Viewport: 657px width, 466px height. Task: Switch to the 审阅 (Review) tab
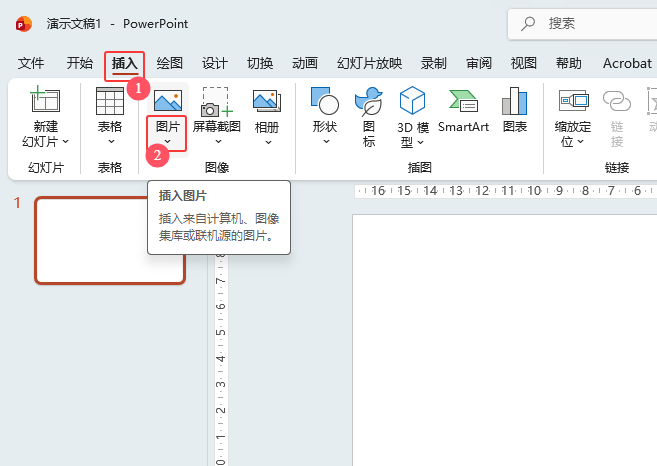coord(479,63)
